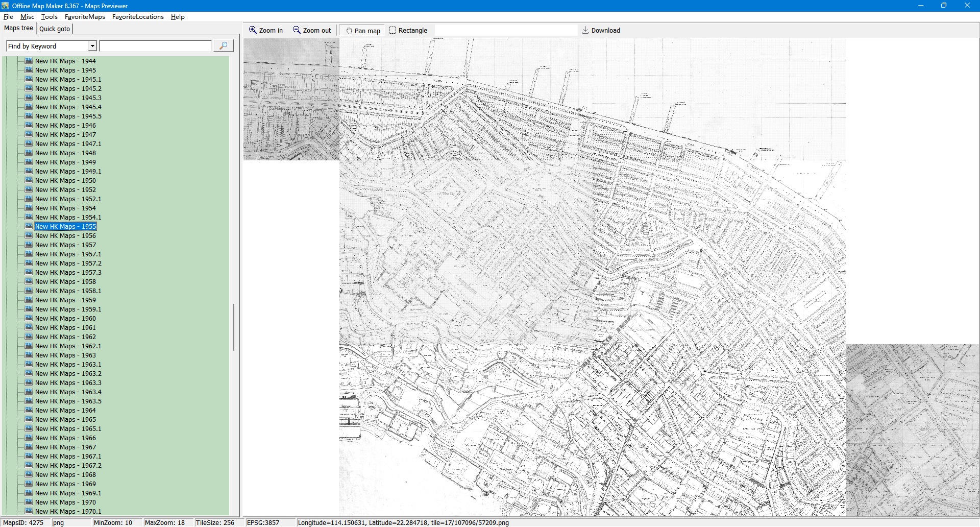This screenshot has width=980, height=527.
Task: Open the FavoriteMaps menu
Action: coord(85,17)
